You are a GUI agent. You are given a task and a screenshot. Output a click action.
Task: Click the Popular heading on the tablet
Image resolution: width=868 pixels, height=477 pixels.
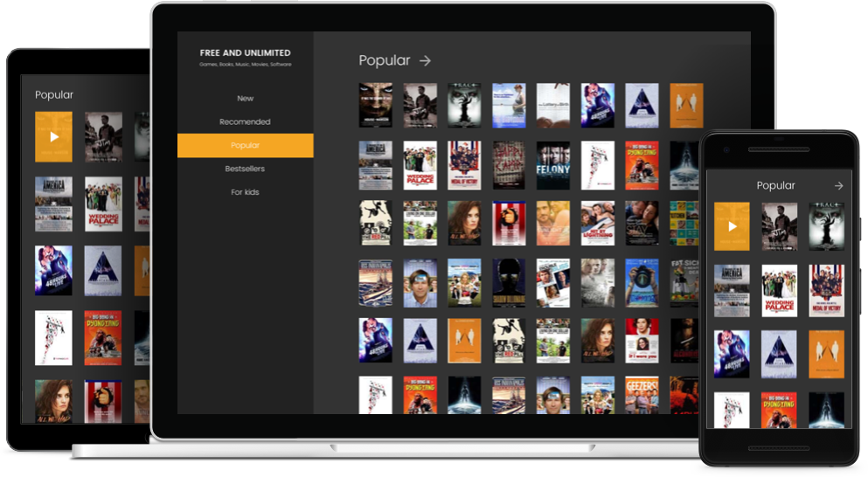pyautogui.click(x=54, y=94)
